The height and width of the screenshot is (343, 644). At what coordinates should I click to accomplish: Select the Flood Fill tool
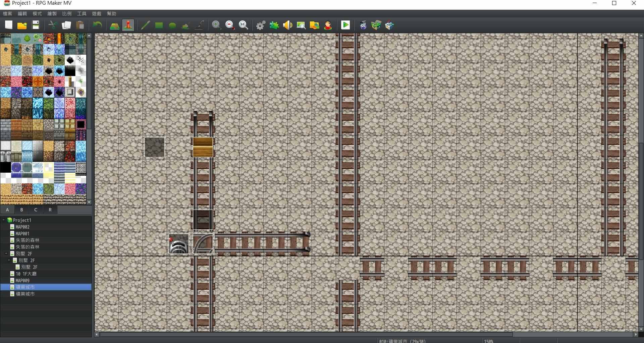185,25
